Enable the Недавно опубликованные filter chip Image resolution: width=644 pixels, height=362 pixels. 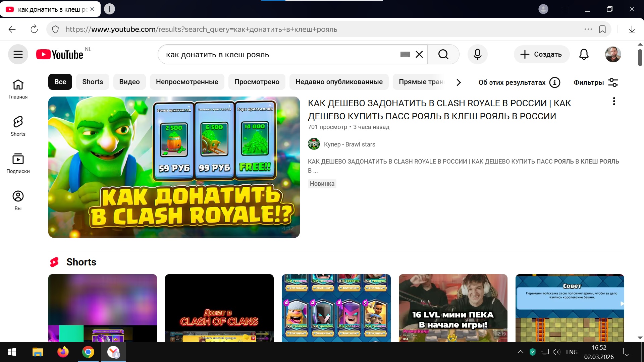coord(339,82)
